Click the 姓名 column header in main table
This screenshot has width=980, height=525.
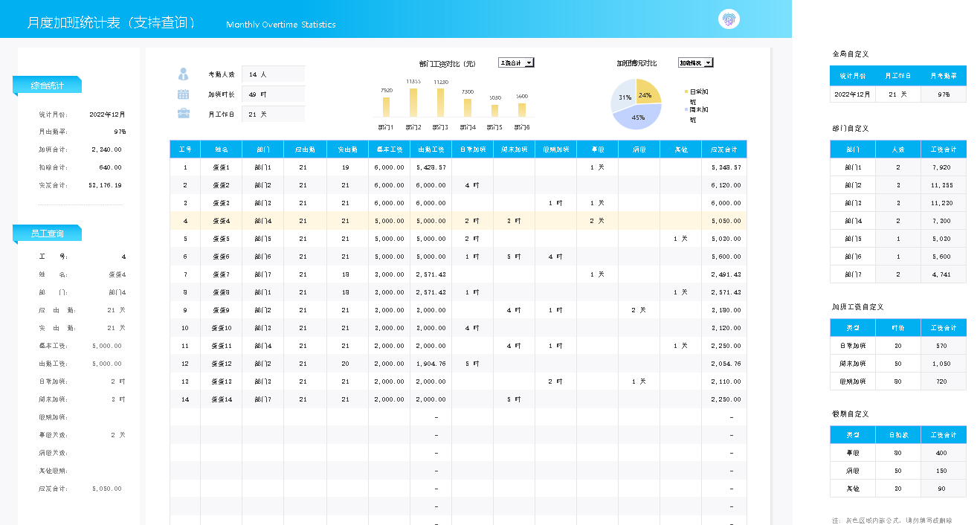(x=221, y=149)
